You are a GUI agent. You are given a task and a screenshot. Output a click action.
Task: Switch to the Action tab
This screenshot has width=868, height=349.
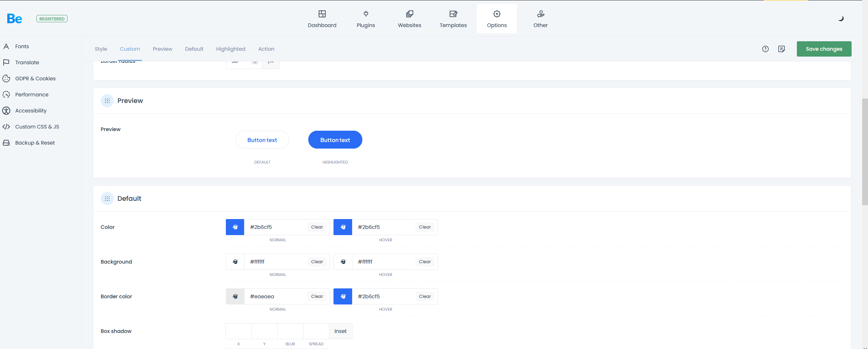tap(266, 49)
